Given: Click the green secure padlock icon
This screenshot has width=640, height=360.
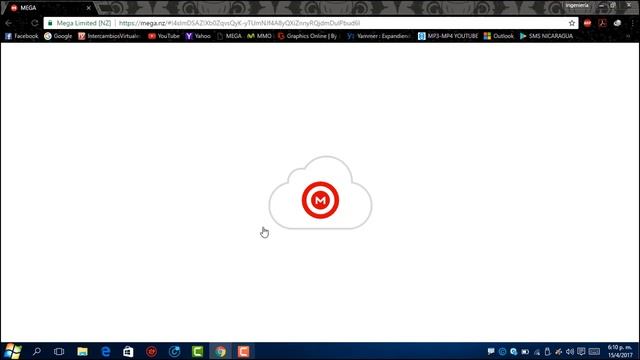Looking at the screenshot, I should [x=50, y=23].
